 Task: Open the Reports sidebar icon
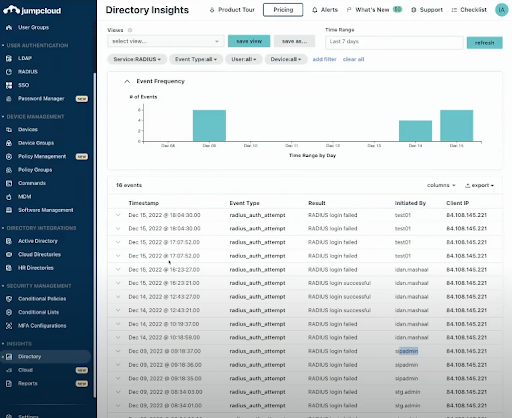[x=9, y=384]
